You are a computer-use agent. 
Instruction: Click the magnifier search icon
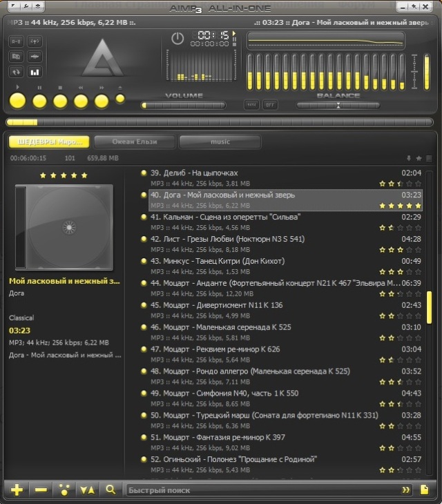tap(110, 490)
